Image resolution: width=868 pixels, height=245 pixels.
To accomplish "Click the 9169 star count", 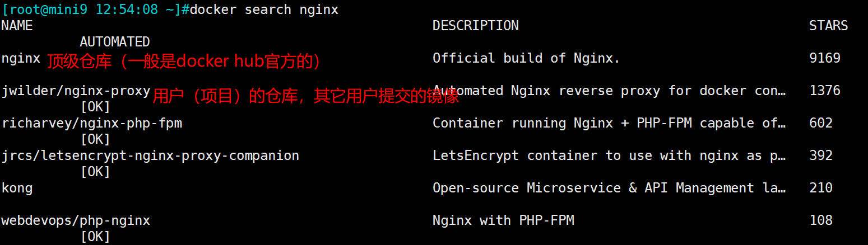I will [x=825, y=58].
